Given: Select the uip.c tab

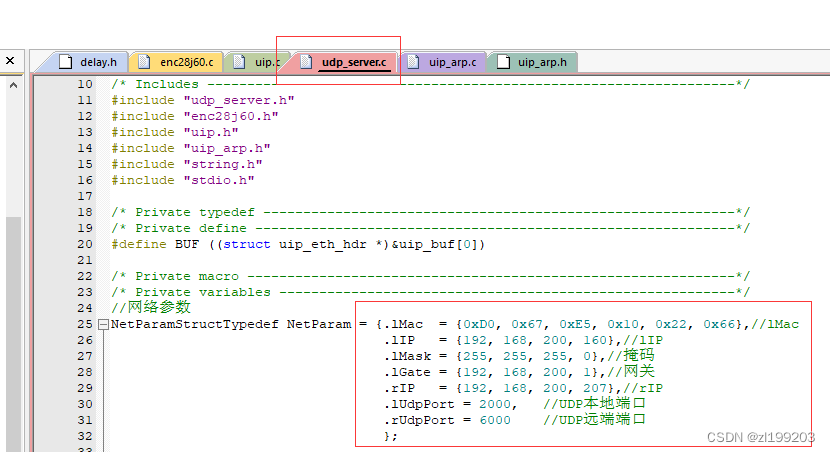Looking at the screenshot, I should [257, 62].
